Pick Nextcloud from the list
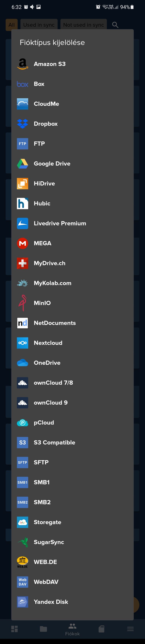Image resolution: width=145 pixels, height=644 pixels. coord(72,343)
